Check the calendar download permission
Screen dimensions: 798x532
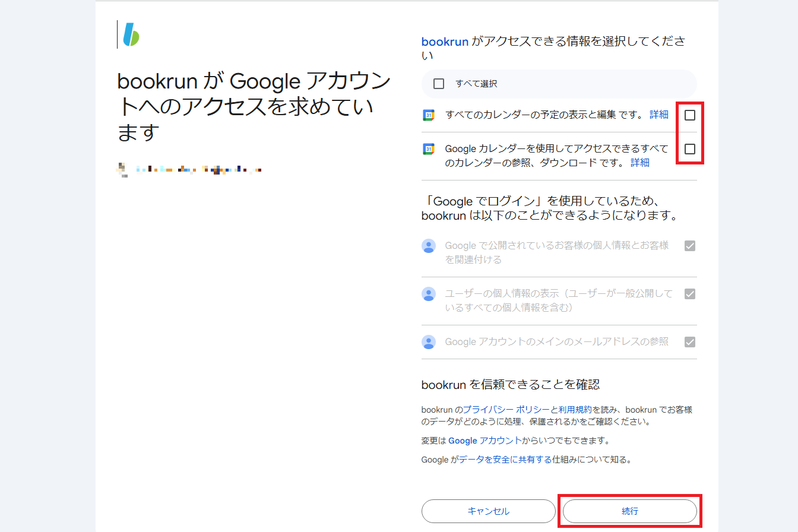[x=689, y=149]
